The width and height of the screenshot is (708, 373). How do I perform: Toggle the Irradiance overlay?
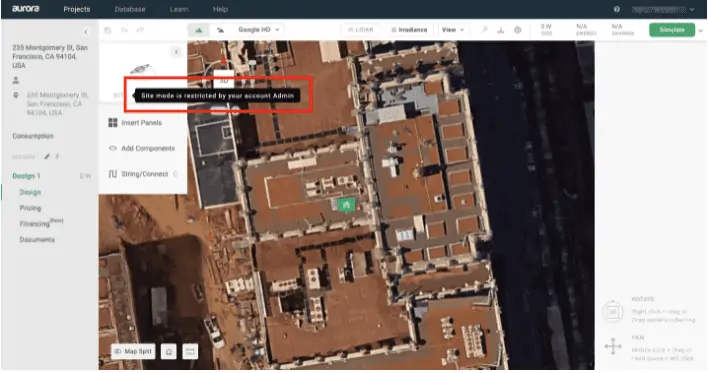click(409, 30)
